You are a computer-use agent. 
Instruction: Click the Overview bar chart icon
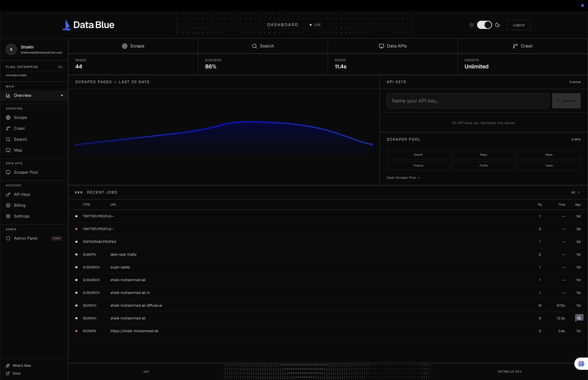8,95
